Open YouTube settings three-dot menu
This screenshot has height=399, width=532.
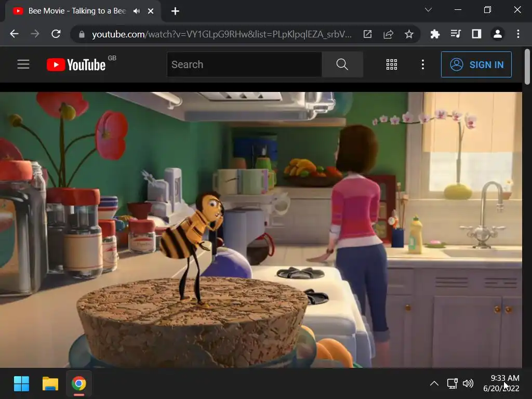[423, 64]
